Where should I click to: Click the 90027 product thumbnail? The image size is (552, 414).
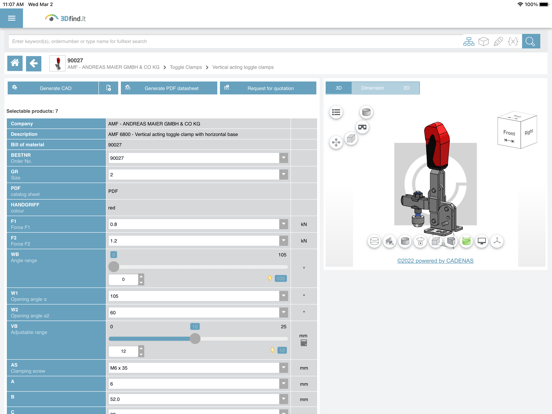(x=57, y=64)
